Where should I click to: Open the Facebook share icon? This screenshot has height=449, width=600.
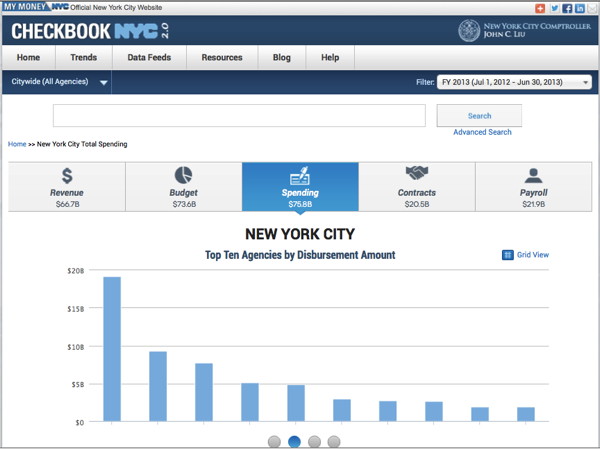click(567, 8)
